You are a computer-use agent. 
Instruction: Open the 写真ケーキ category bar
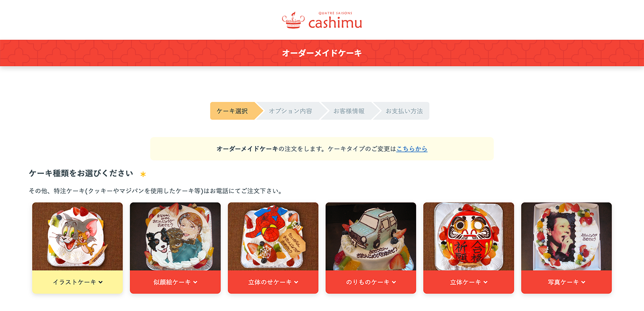(x=566, y=282)
